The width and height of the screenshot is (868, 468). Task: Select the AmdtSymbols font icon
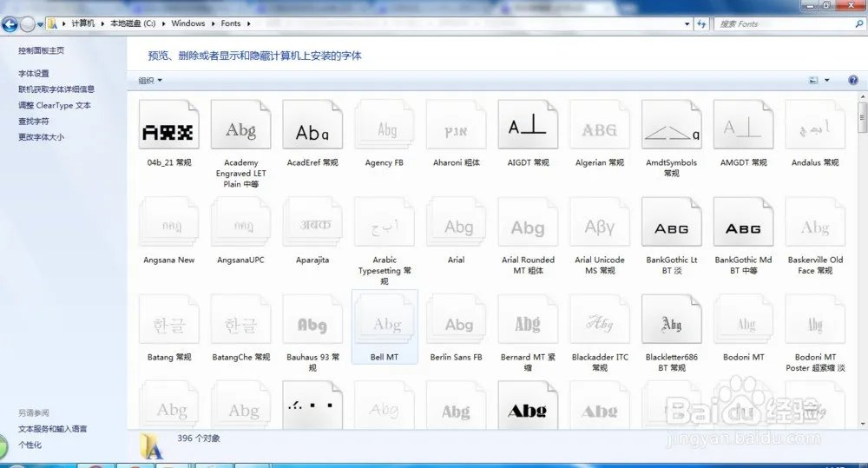tap(672, 125)
